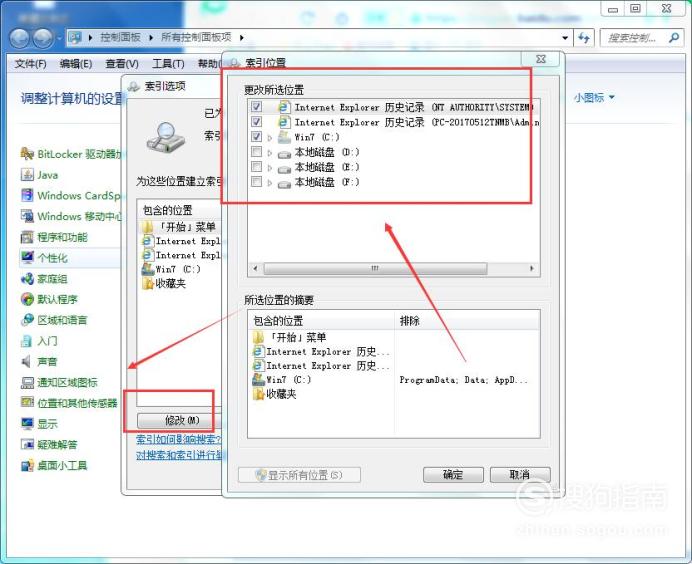This screenshot has height=564, width=692.
Task: Open the 编辑(E) menu
Action: coord(76,64)
